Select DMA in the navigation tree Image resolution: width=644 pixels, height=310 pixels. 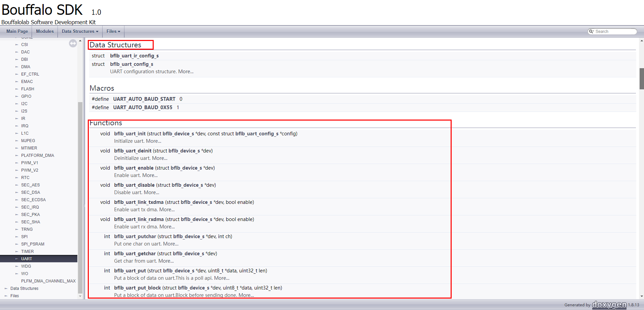pyautogui.click(x=26, y=67)
